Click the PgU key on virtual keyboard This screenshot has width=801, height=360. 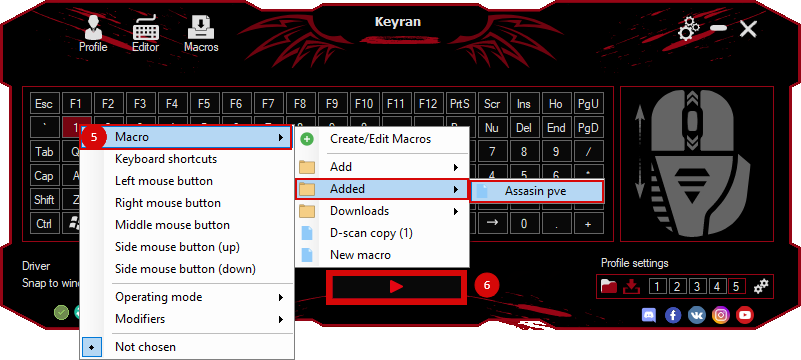pyautogui.click(x=588, y=104)
